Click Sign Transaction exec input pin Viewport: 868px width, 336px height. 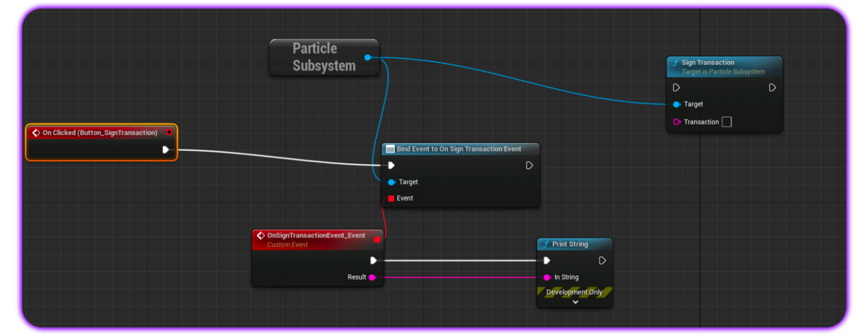(676, 88)
